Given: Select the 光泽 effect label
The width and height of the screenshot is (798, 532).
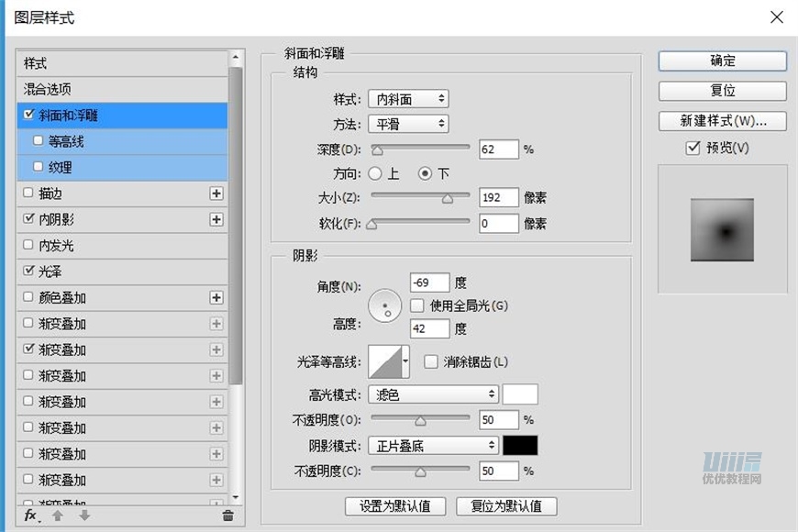Looking at the screenshot, I should pyautogui.click(x=50, y=272).
